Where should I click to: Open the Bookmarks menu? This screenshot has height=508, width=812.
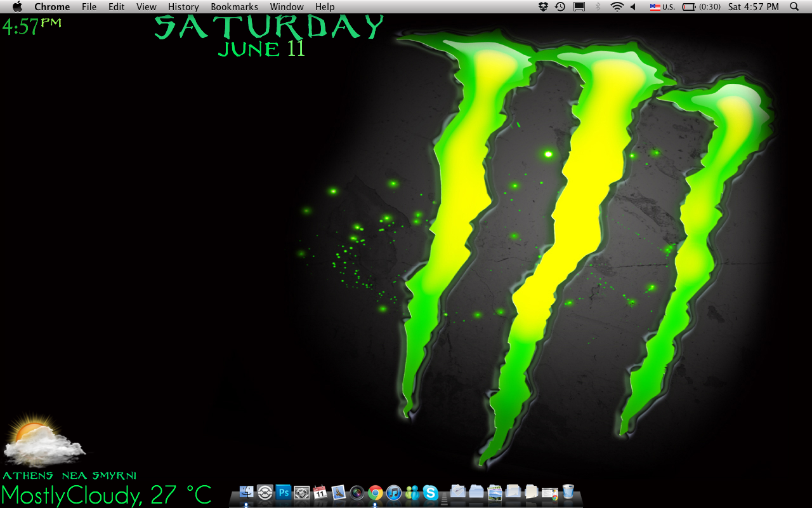pos(234,6)
